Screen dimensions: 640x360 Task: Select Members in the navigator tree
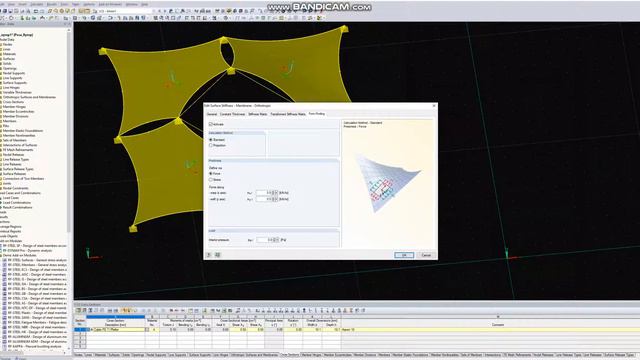9,121
